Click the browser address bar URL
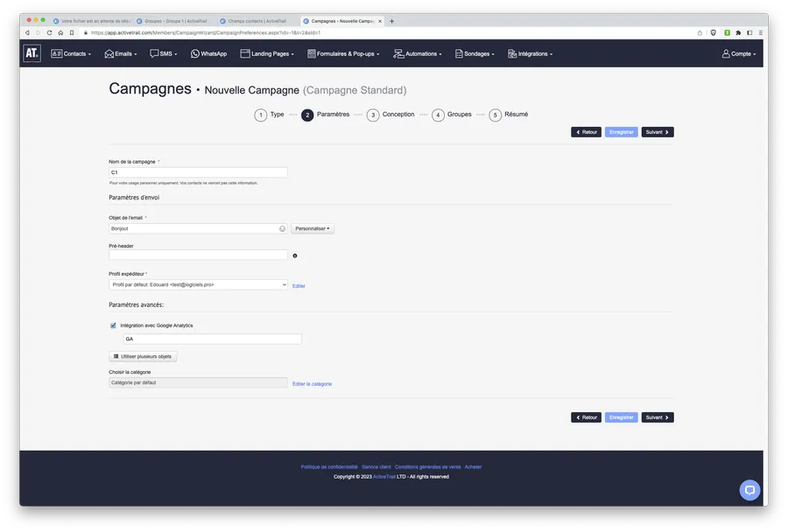This screenshot has width=788, height=532. (206, 32)
